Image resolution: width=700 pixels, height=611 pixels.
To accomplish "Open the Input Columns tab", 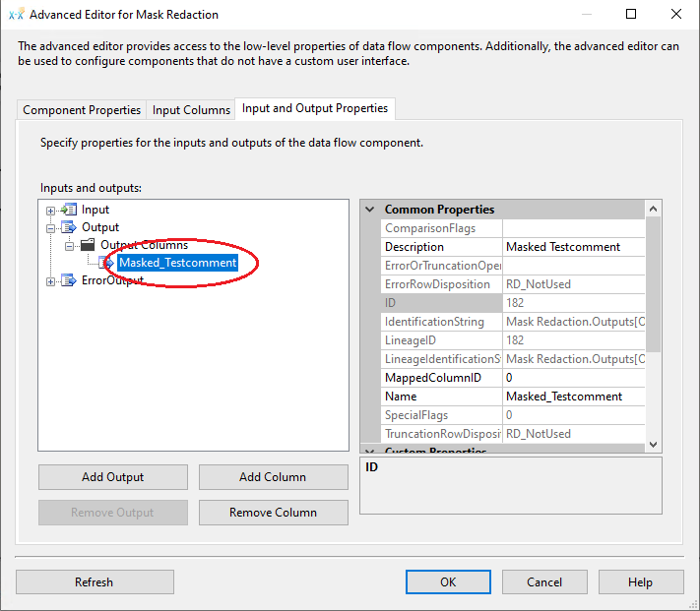I will (x=192, y=110).
